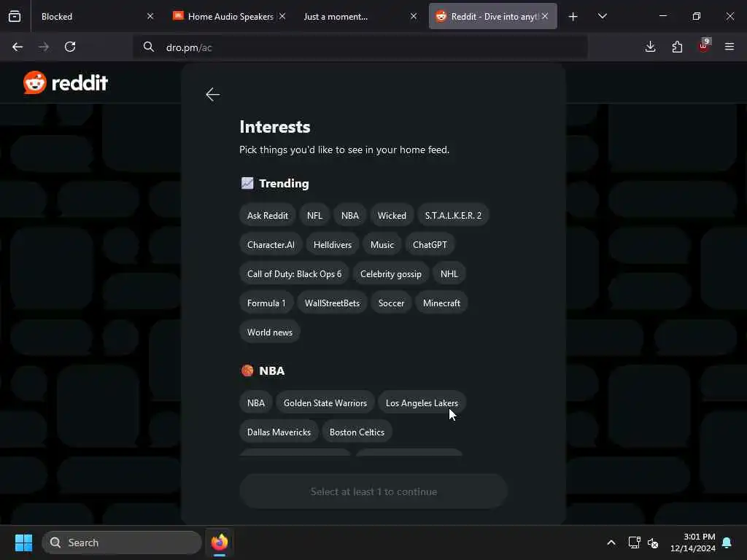Select the NHL interest
The width and height of the screenshot is (747, 560).
pyautogui.click(x=449, y=274)
